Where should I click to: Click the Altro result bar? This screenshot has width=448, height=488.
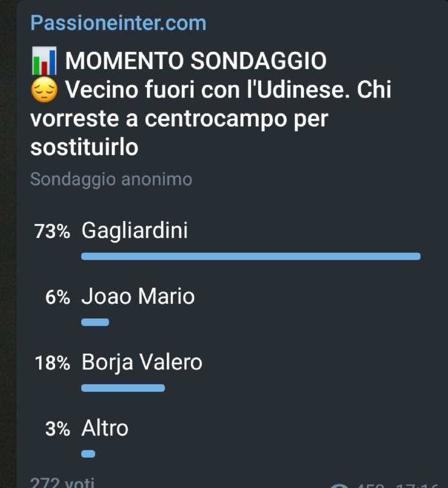[x=89, y=454]
